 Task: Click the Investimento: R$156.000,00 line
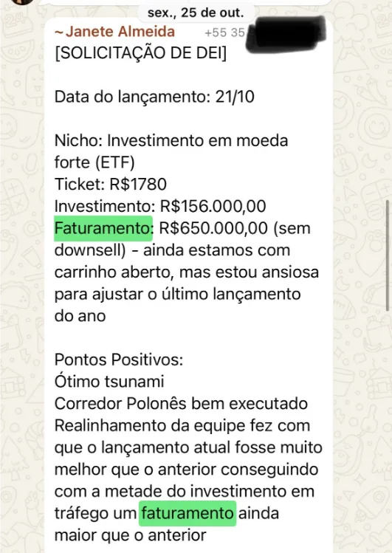(x=160, y=206)
